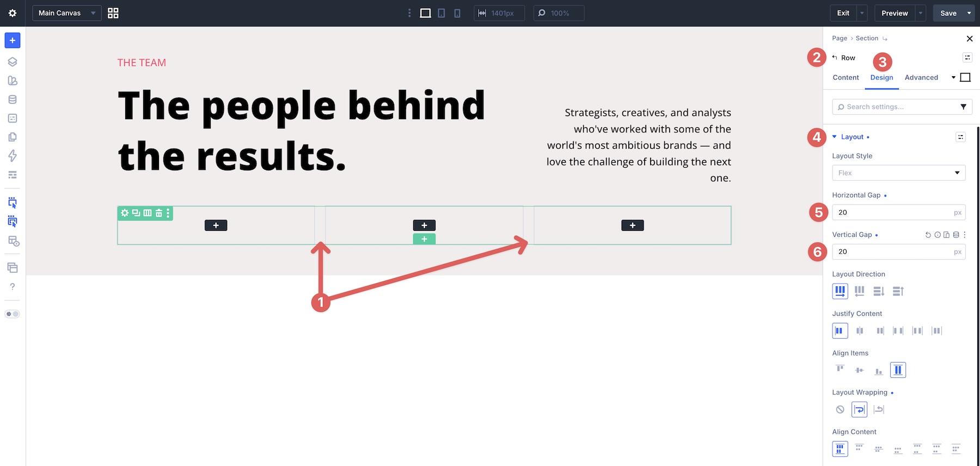980x466 pixels.
Task: Open the help question mark icon
Action: [x=13, y=286]
